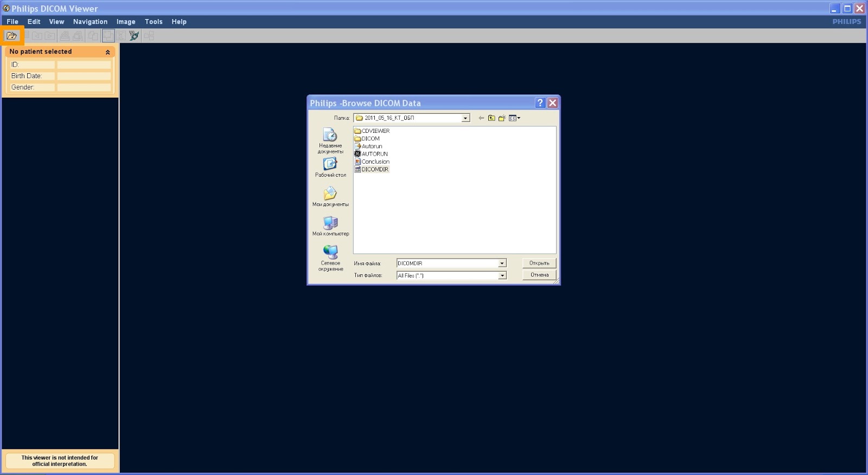Open the Edit menu
The width and height of the screenshot is (868, 475).
tap(34, 22)
